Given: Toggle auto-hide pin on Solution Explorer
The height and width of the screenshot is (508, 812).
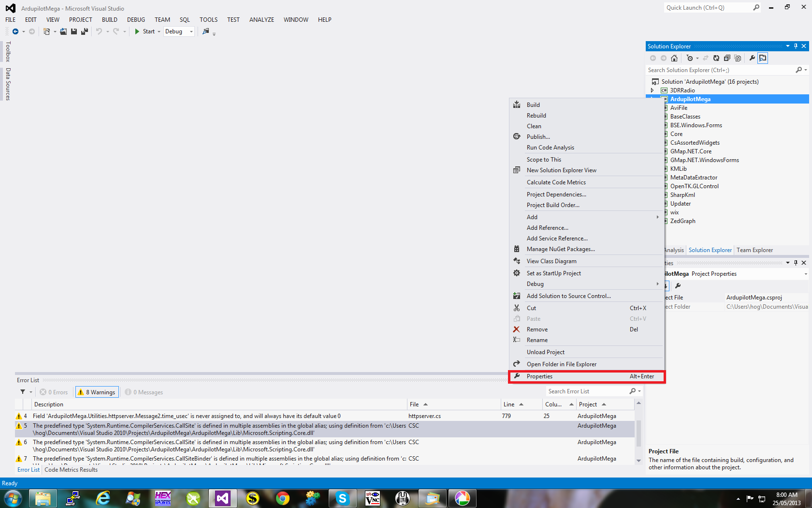Looking at the screenshot, I should point(796,46).
